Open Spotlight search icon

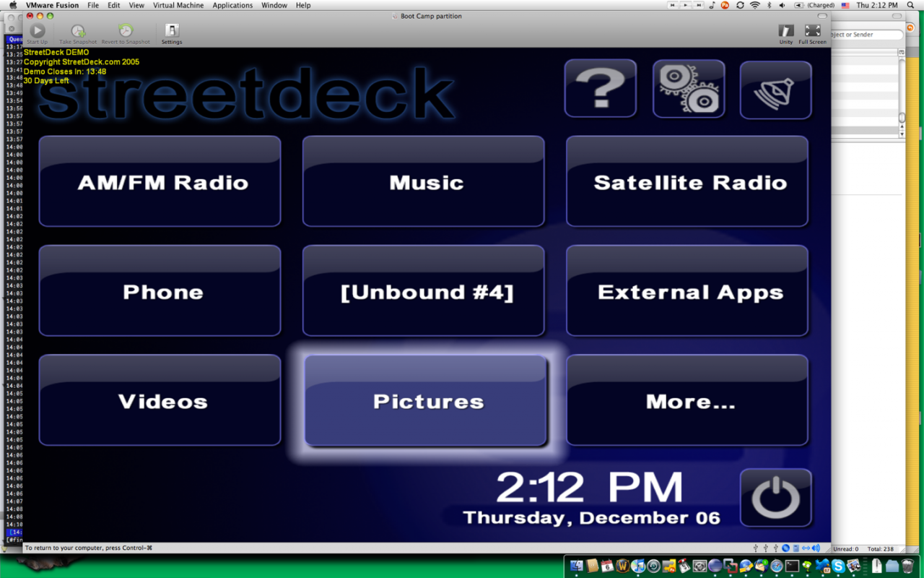tap(912, 5)
